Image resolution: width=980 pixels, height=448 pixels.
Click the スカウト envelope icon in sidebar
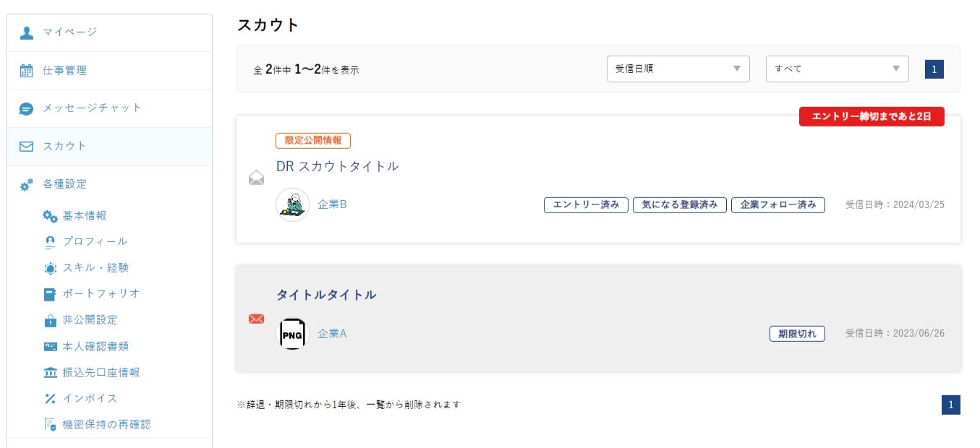pos(27,147)
